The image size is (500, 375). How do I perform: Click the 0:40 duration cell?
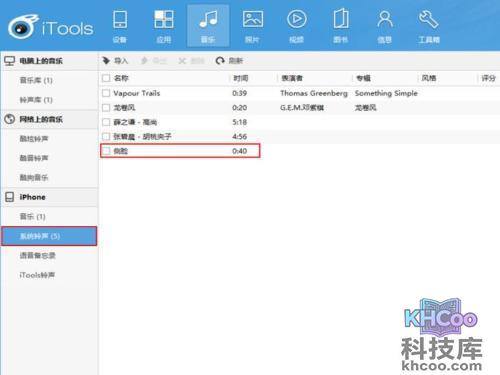(x=240, y=151)
